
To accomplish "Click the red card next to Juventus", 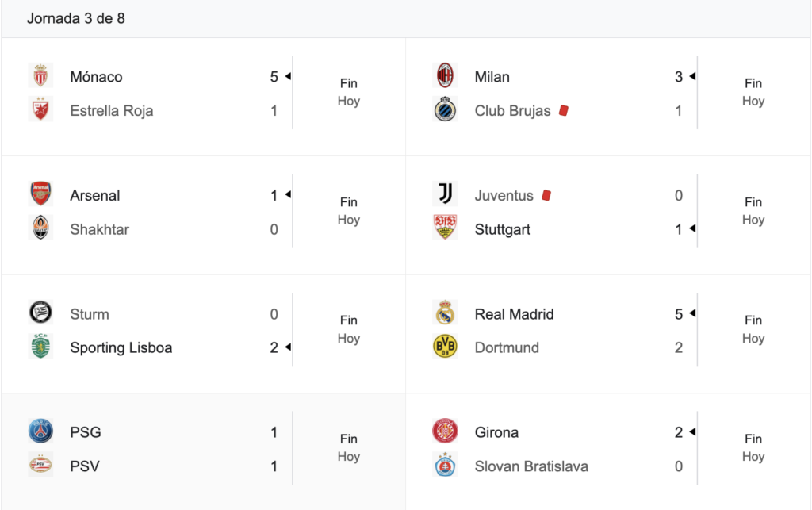I will [546, 195].
